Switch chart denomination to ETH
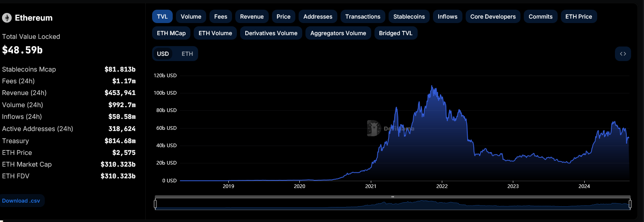 (x=187, y=54)
